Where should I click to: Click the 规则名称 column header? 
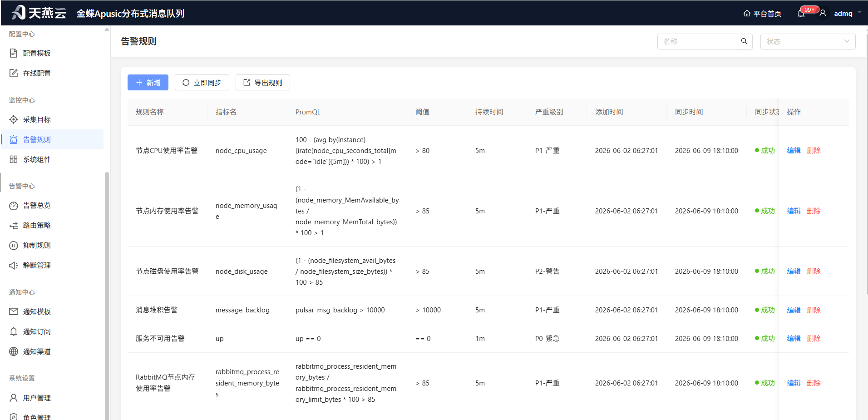[x=149, y=112]
